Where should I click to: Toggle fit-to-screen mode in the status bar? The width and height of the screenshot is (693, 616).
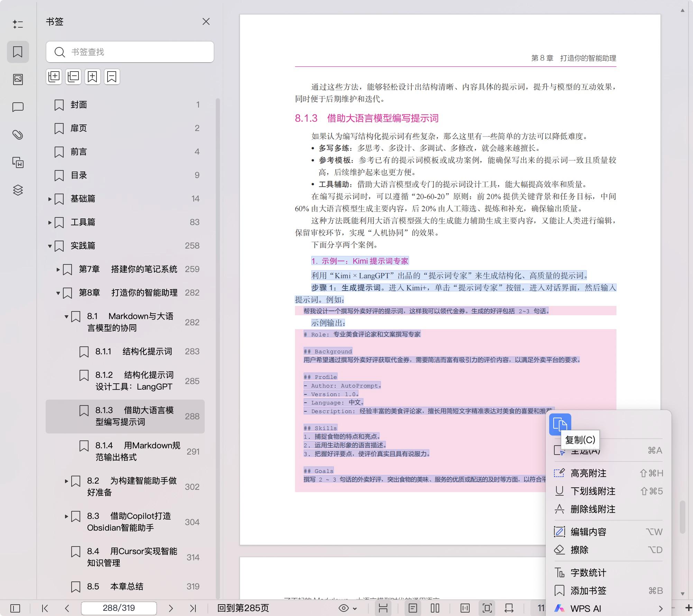pyautogui.click(x=487, y=608)
